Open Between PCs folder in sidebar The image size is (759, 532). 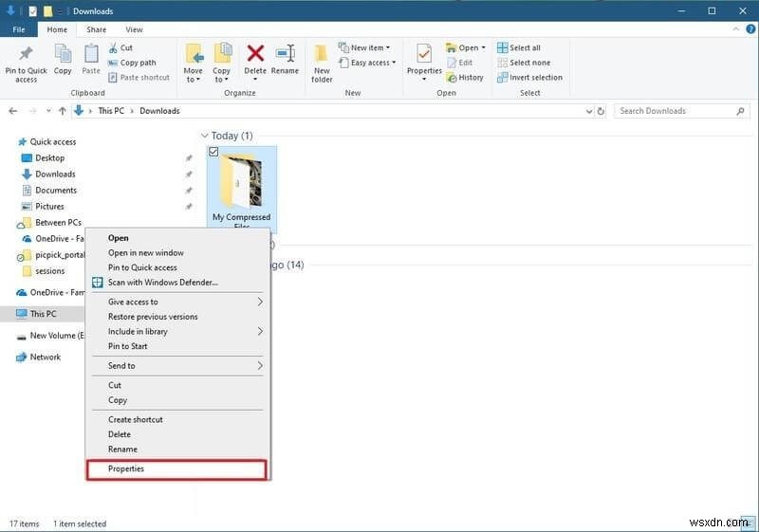pos(58,223)
